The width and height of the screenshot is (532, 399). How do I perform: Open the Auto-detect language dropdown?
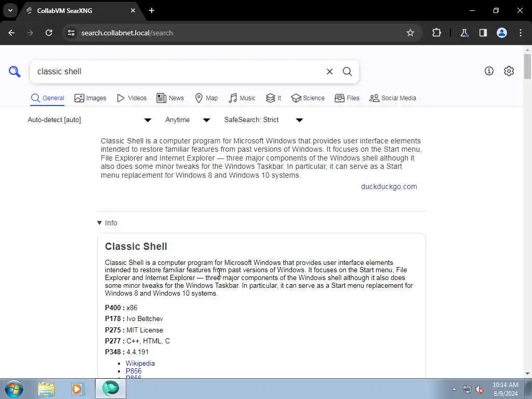(89, 120)
